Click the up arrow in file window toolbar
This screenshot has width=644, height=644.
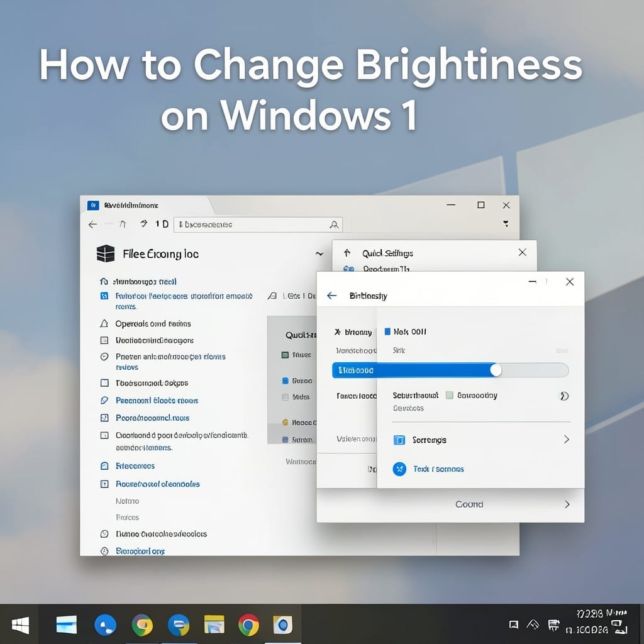123,225
